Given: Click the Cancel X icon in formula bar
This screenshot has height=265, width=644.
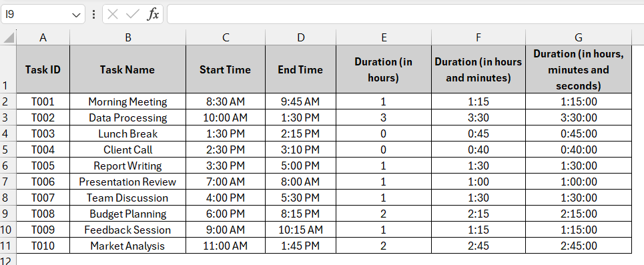Looking at the screenshot, I should tap(113, 15).
